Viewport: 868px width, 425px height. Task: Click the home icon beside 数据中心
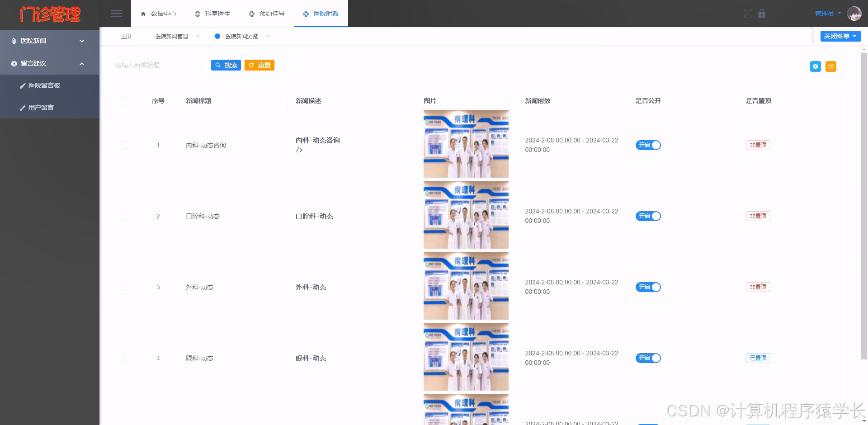click(x=143, y=14)
